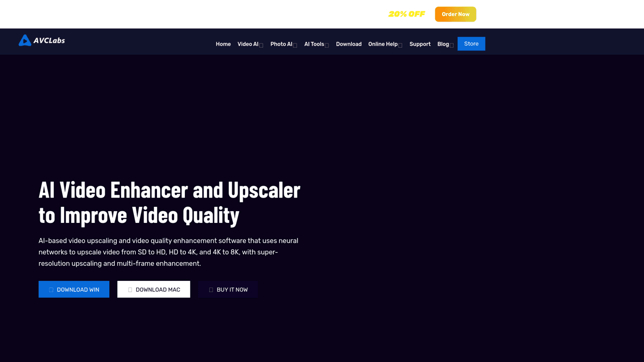Click the cart icon on BUY IT NOW
Image resolution: width=644 pixels, height=362 pixels.
click(211, 289)
